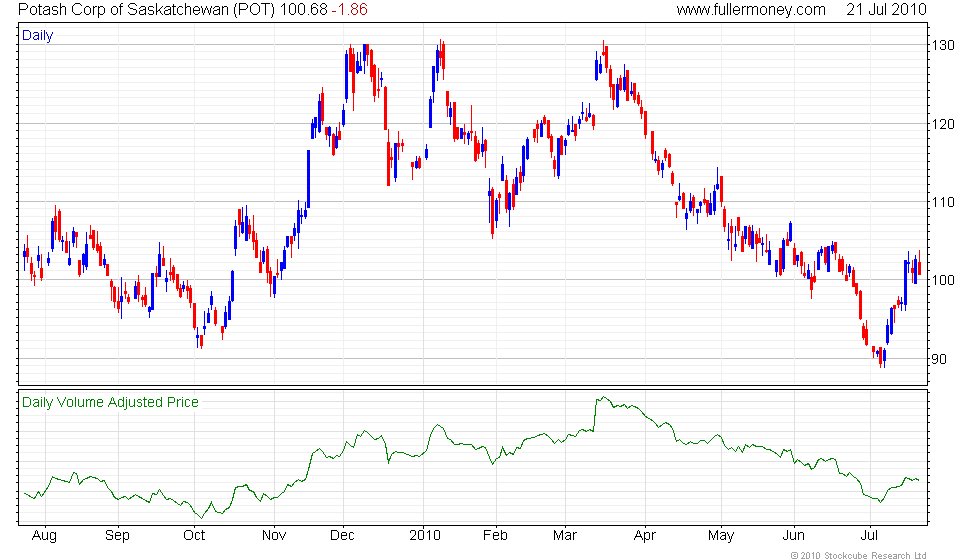The width and height of the screenshot is (980, 560).
Task: Click the Oct month axis label
Action: click(x=194, y=536)
